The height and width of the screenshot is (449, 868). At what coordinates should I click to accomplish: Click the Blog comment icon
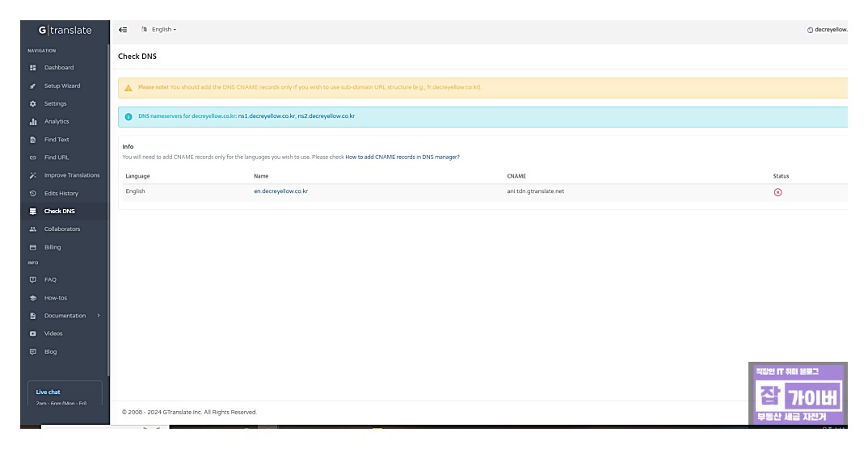(x=32, y=351)
